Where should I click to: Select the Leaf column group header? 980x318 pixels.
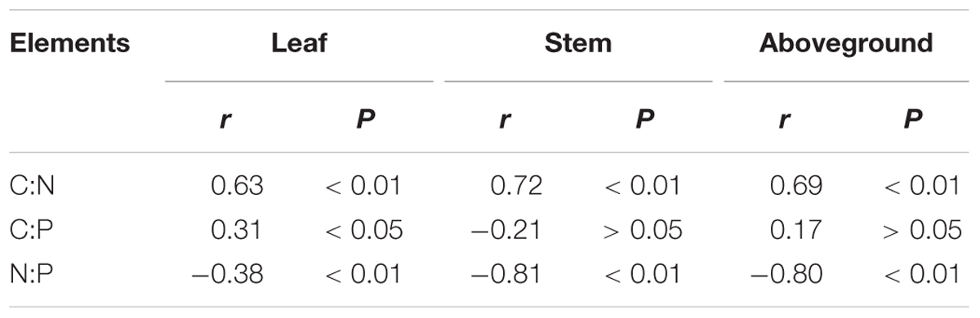click(299, 43)
